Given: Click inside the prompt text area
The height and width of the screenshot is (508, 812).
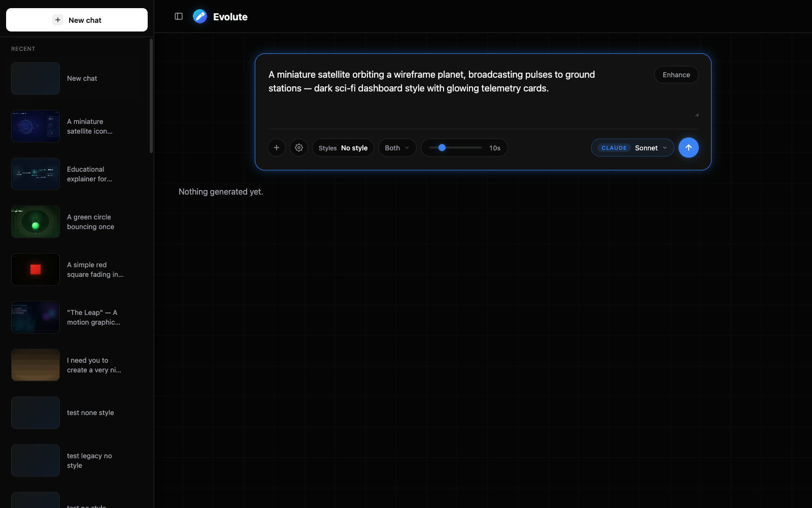Looking at the screenshot, I should (x=457, y=91).
